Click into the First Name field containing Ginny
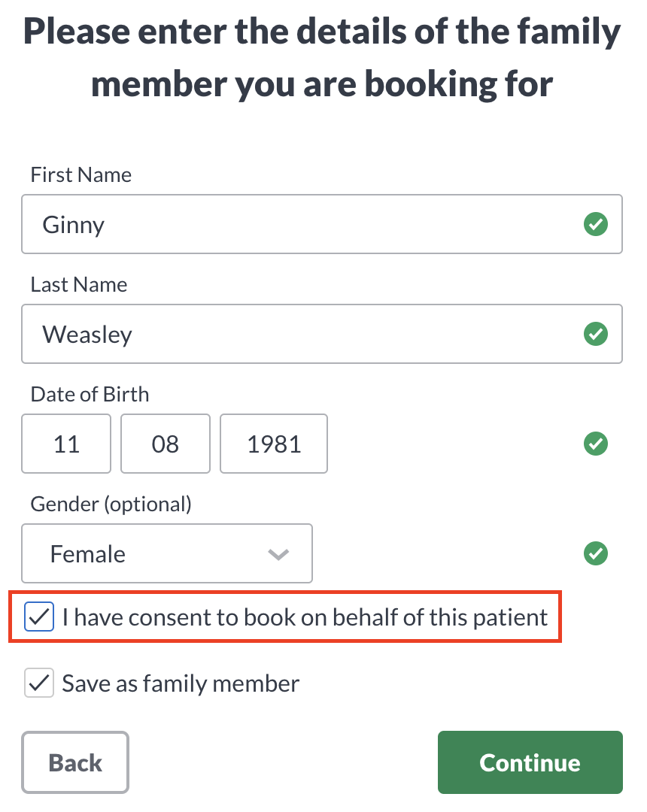Image resolution: width=647 pixels, height=812 pixels. pyautogui.click(x=301, y=224)
